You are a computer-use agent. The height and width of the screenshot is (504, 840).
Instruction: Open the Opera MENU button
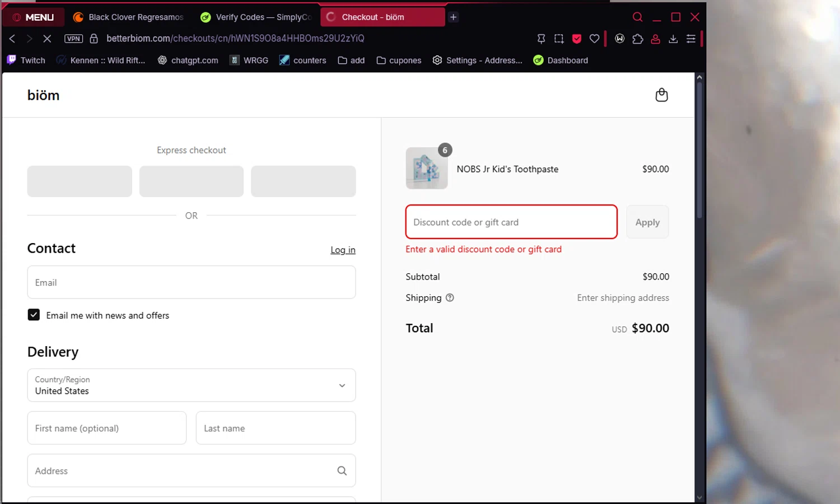(33, 17)
